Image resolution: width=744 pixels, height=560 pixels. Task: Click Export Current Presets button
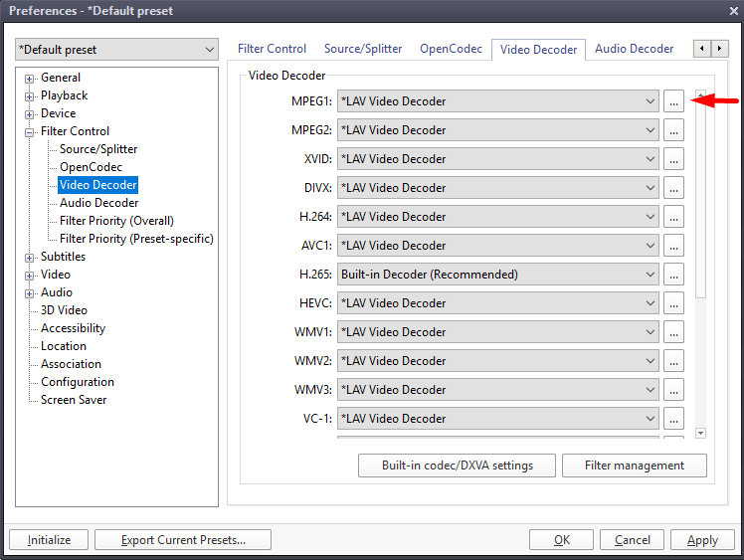pyautogui.click(x=183, y=540)
